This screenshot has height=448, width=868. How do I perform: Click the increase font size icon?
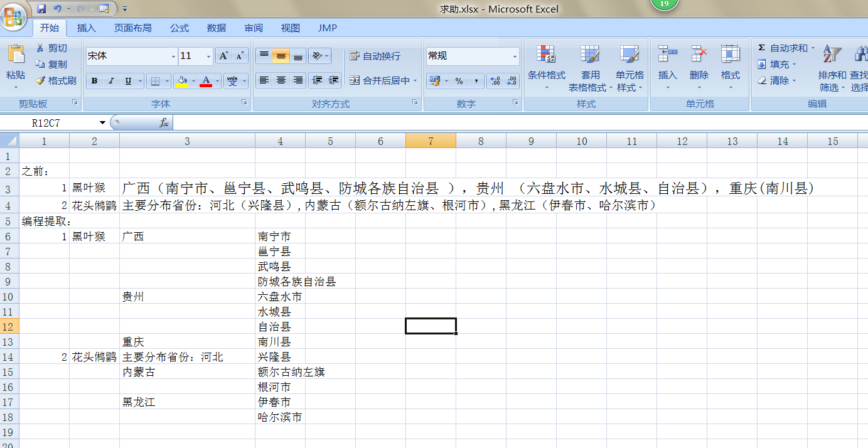[x=223, y=56]
